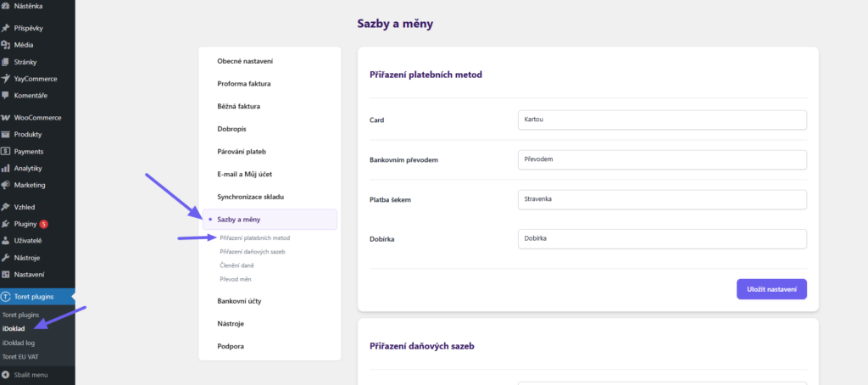Jump to Přiřazení platebních metod subsection
868x385 pixels.
(254, 237)
